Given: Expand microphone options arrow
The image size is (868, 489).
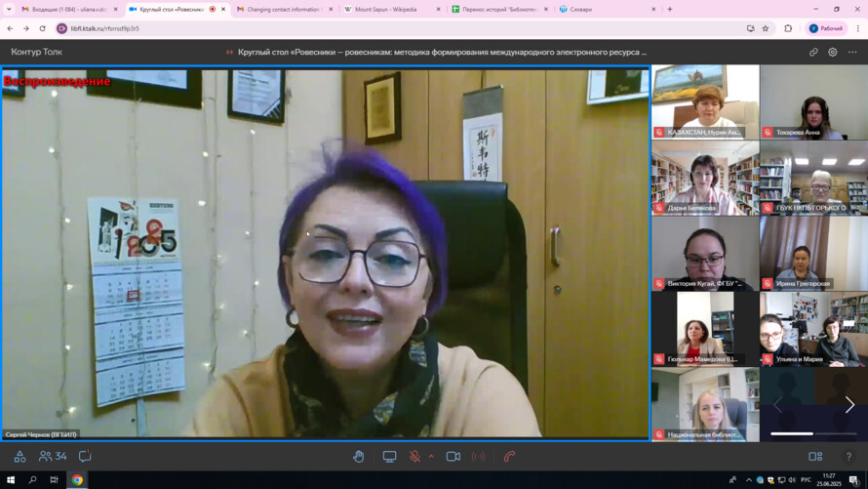Looking at the screenshot, I should [x=430, y=456].
